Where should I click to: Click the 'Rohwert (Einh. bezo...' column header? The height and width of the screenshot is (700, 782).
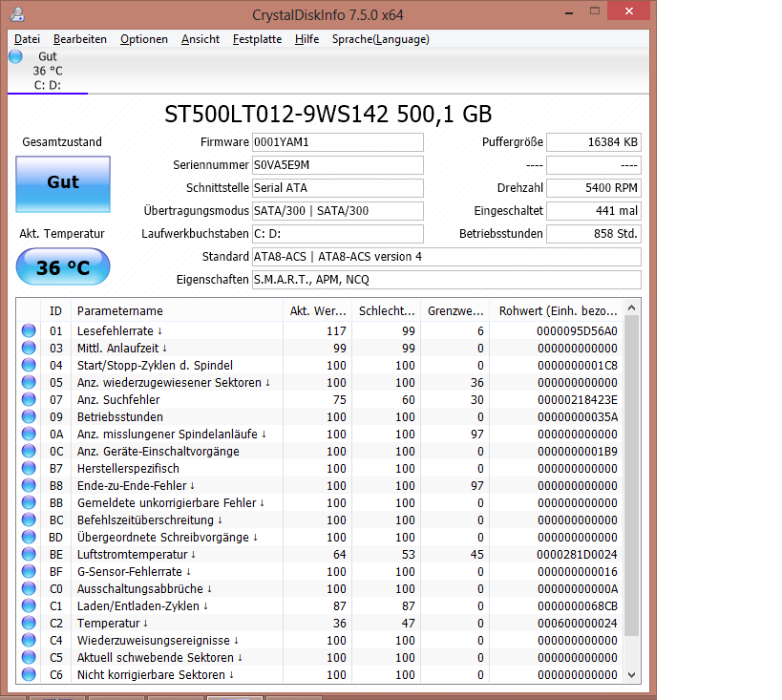[557, 310]
